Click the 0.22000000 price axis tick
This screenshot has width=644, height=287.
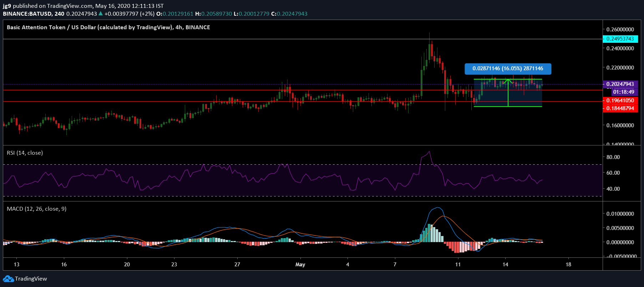click(620, 68)
